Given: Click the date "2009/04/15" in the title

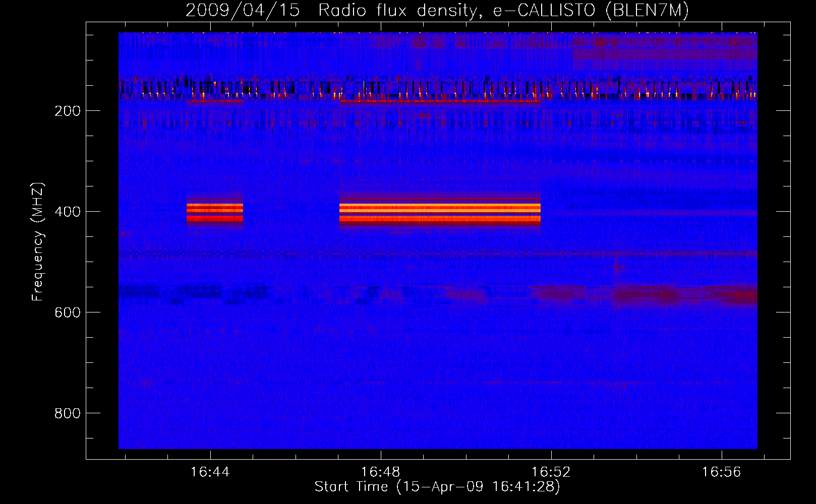Looking at the screenshot, I should (243, 10).
